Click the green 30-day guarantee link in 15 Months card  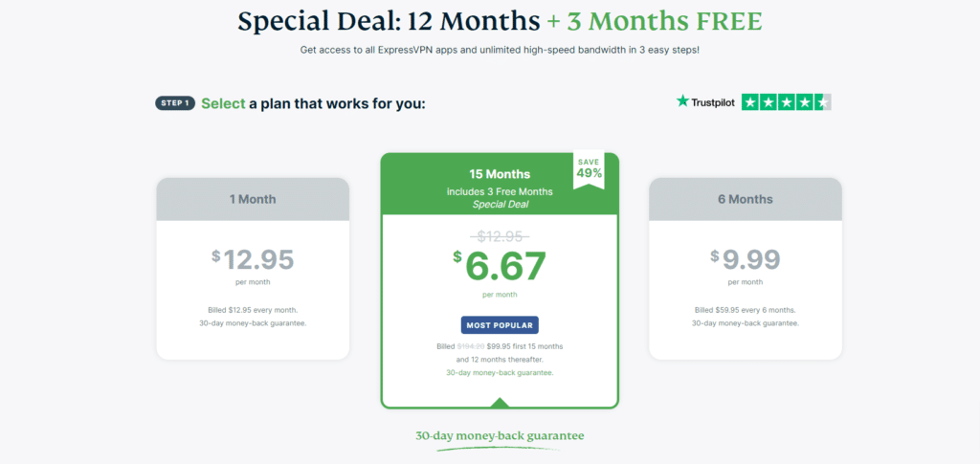pos(500,373)
